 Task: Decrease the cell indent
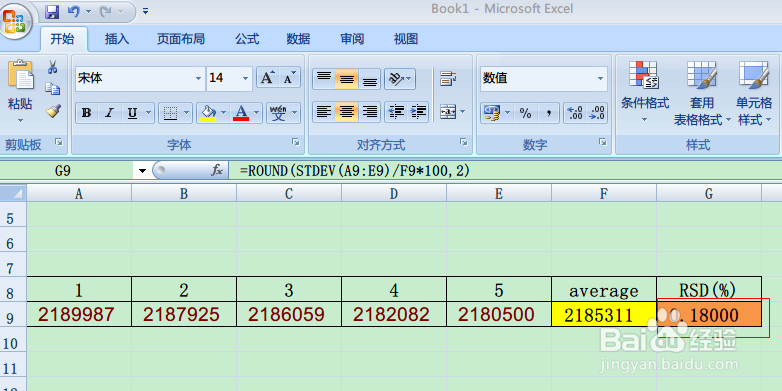coord(396,112)
